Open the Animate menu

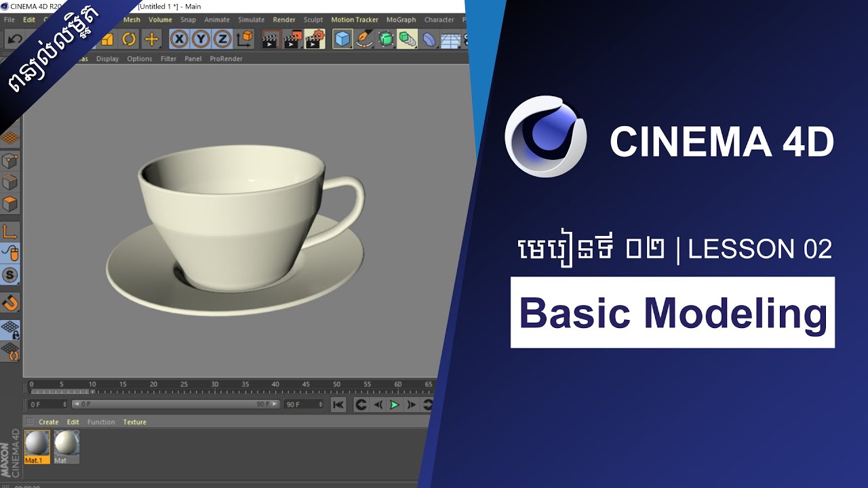tap(217, 20)
